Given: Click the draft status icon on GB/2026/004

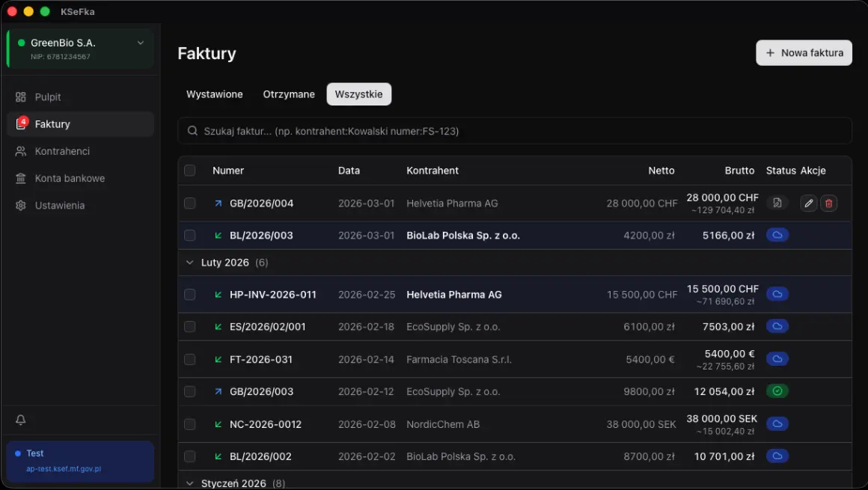Looking at the screenshot, I should tap(777, 203).
